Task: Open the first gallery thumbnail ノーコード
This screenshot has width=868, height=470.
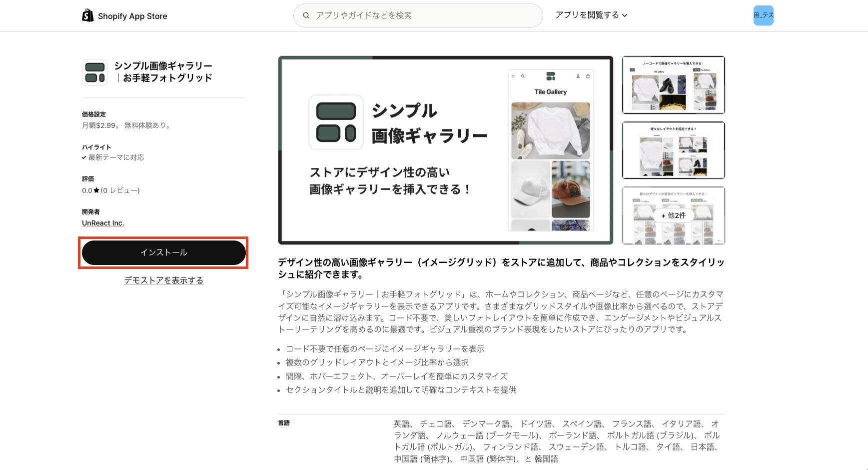Action: 673,85
